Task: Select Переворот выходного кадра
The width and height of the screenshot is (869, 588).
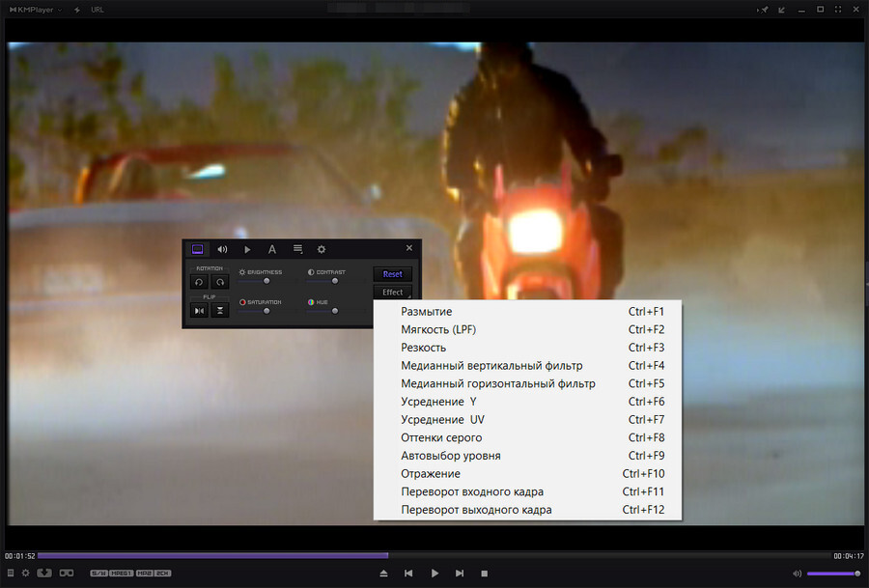Action: (527, 509)
